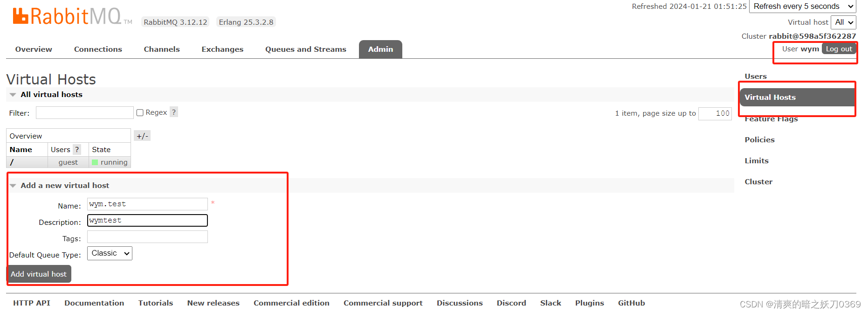This screenshot has width=868, height=313.
Task: Open the Commercial support link
Action: click(x=383, y=303)
